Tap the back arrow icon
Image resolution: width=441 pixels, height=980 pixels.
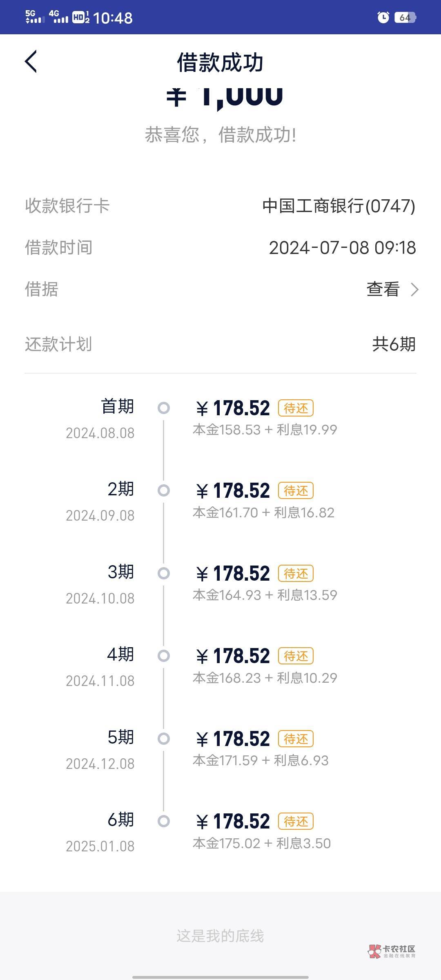pyautogui.click(x=31, y=62)
